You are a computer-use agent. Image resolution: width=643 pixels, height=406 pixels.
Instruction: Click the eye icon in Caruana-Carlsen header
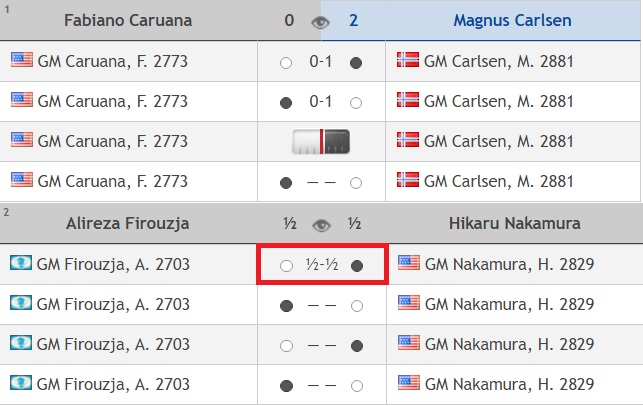320,22
